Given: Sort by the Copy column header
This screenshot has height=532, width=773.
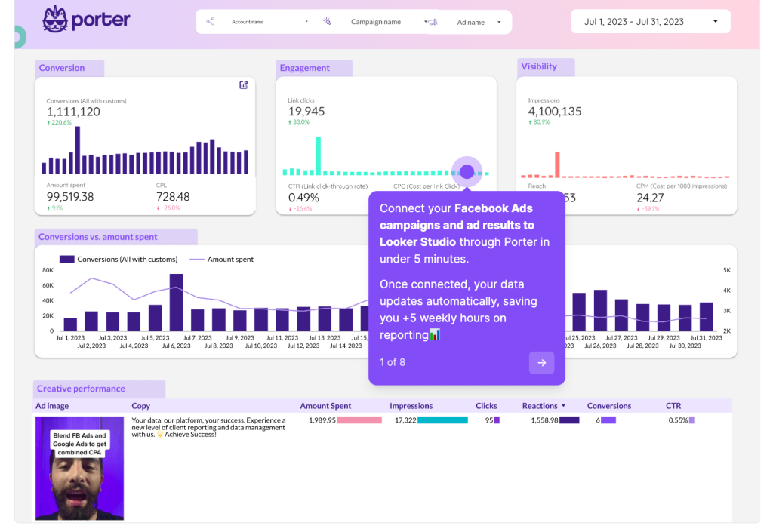Looking at the screenshot, I should tap(140, 406).
